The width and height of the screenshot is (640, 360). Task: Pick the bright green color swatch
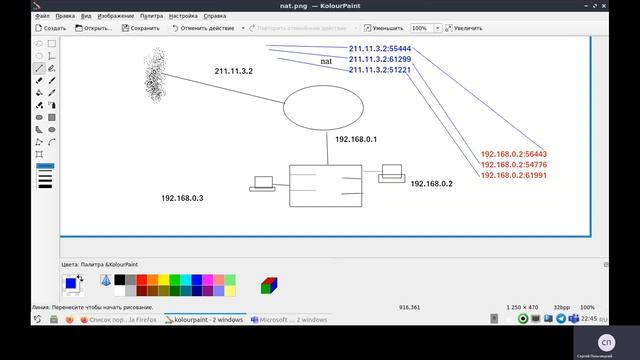175,280
